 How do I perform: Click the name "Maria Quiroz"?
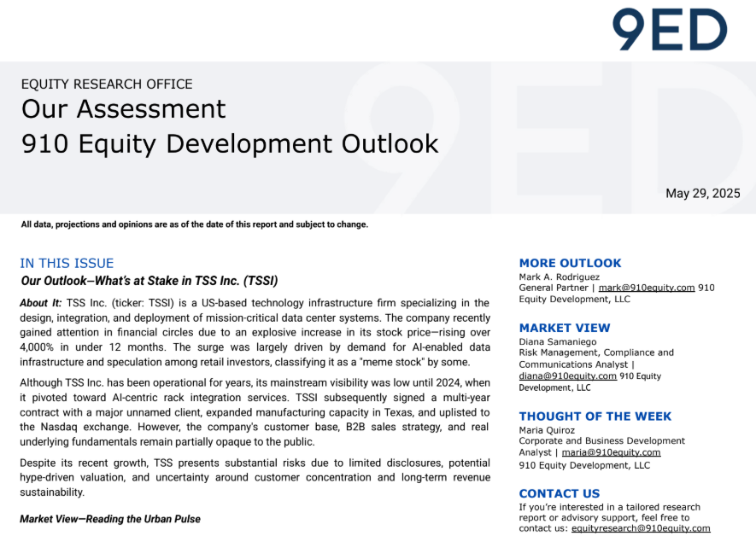tap(547, 430)
